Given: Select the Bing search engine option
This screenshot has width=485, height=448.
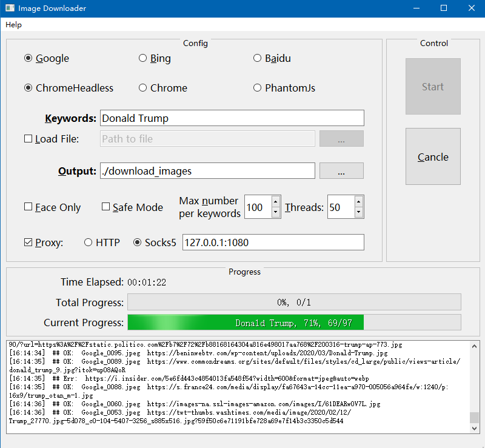Looking at the screenshot, I should click(155, 58).
